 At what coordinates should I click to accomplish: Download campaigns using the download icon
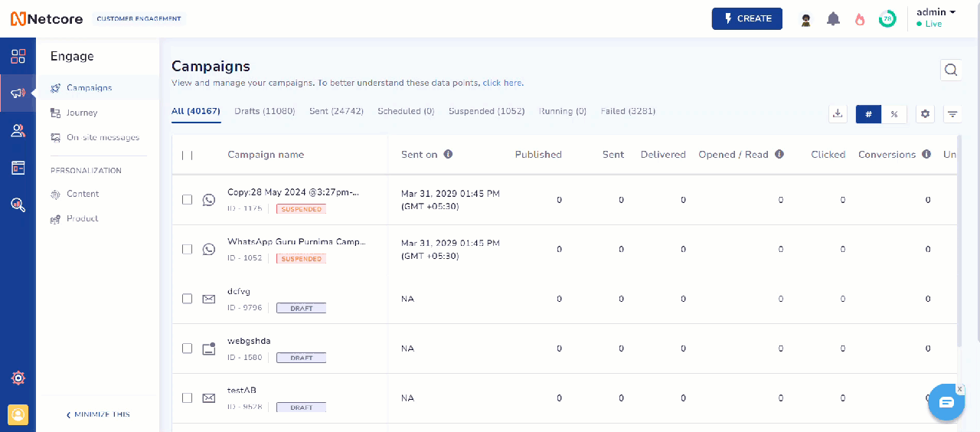(838, 114)
